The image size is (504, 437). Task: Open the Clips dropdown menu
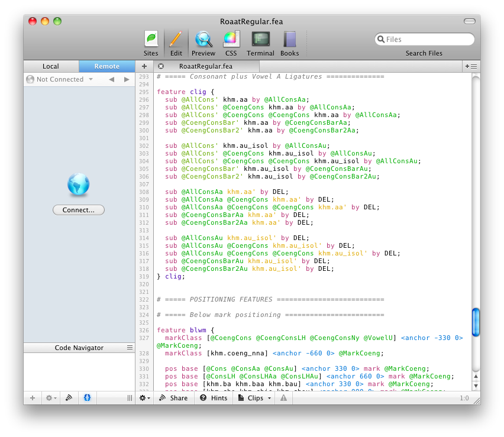click(255, 398)
